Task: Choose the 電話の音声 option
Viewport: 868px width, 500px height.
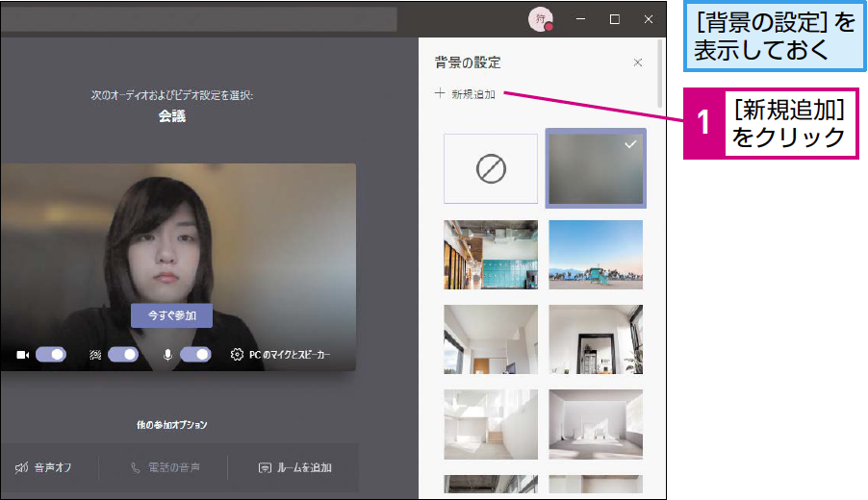Action: pos(165,468)
